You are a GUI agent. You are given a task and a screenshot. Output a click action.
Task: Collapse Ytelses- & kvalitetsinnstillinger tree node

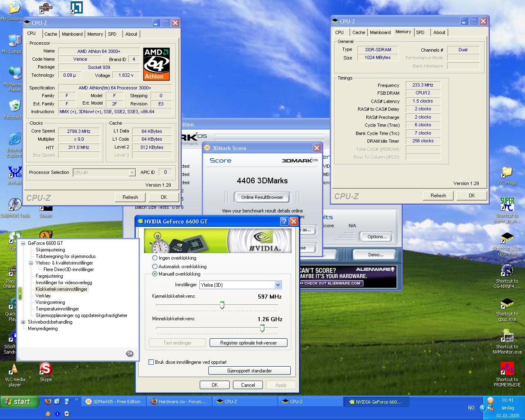tap(31, 263)
